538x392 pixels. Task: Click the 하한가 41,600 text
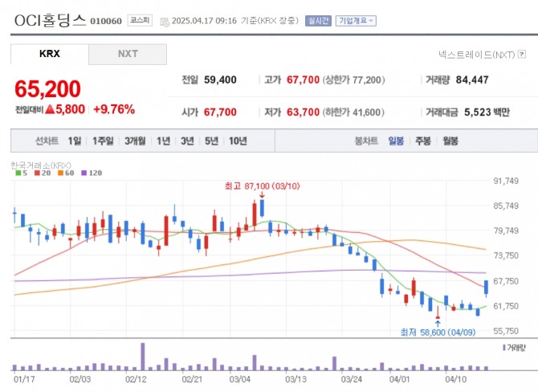pos(353,112)
